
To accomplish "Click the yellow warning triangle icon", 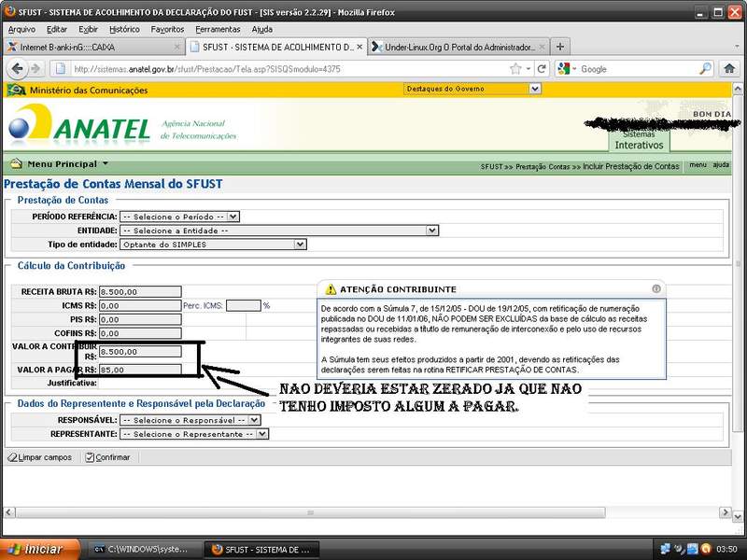I will click(x=331, y=289).
